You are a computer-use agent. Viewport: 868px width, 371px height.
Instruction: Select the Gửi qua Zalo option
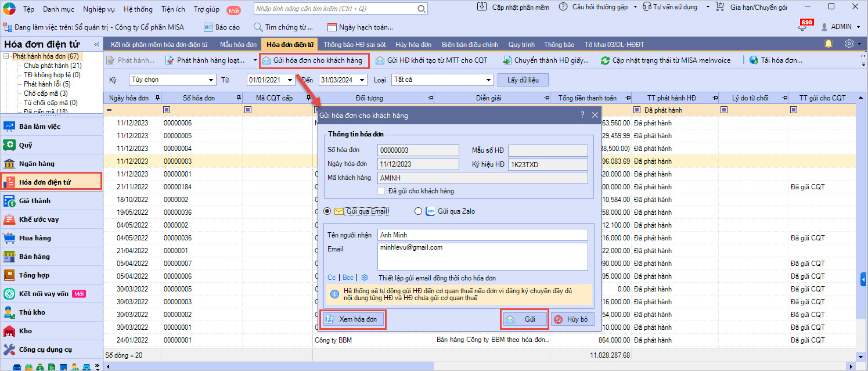418,211
